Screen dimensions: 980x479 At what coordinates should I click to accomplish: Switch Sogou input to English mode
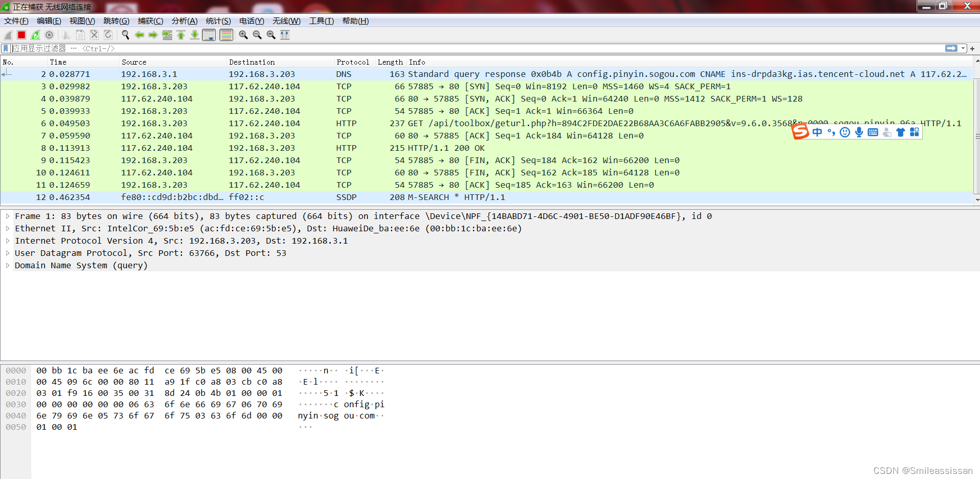click(817, 132)
